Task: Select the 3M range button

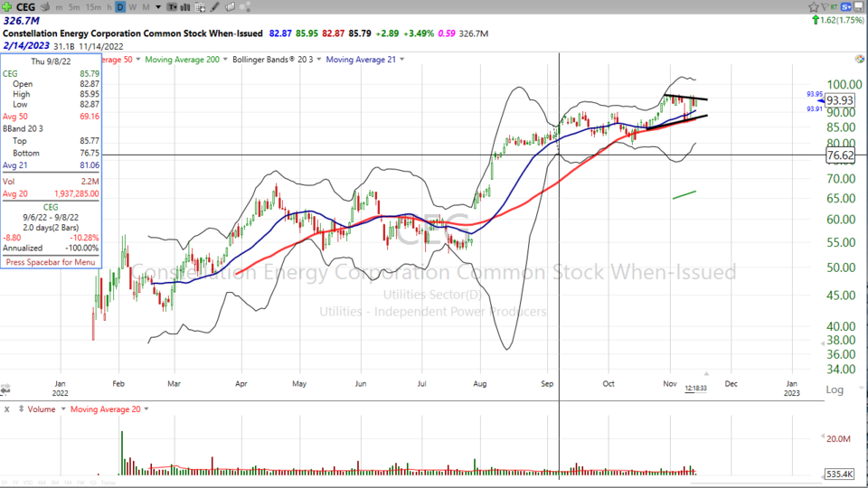Action: [x=55, y=483]
